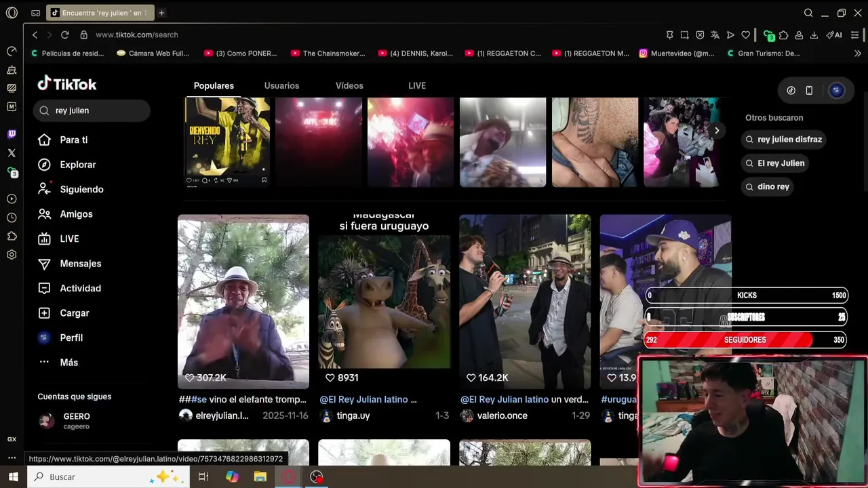Click the browser back arrow
868x488 pixels.
point(35,35)
